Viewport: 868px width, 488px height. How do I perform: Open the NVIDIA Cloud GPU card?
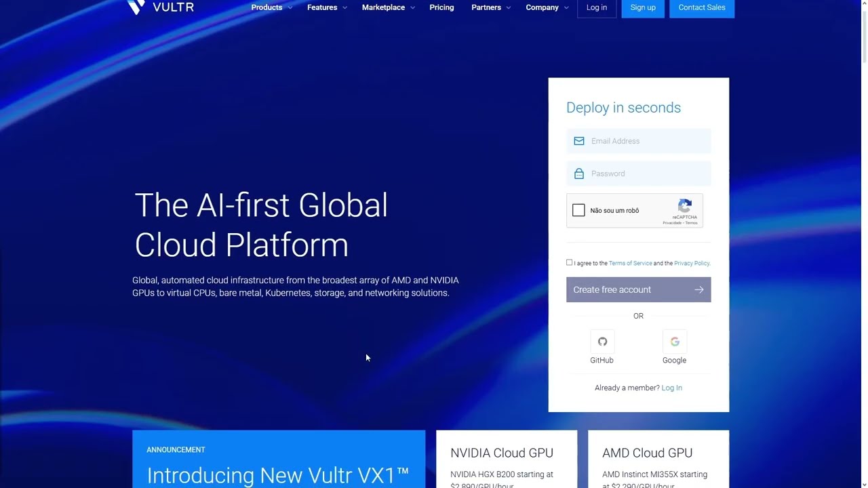tap(507, 459)
